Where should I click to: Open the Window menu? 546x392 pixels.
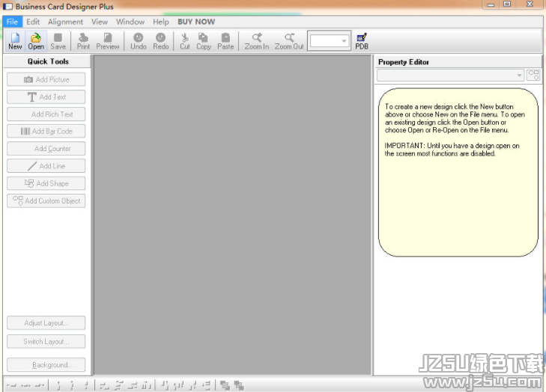click(130, 22)
